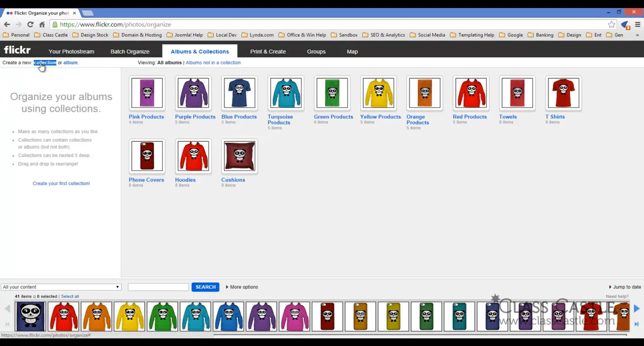
Task: Click the Flickr browser tab
Action: click(x=40, y=13)
